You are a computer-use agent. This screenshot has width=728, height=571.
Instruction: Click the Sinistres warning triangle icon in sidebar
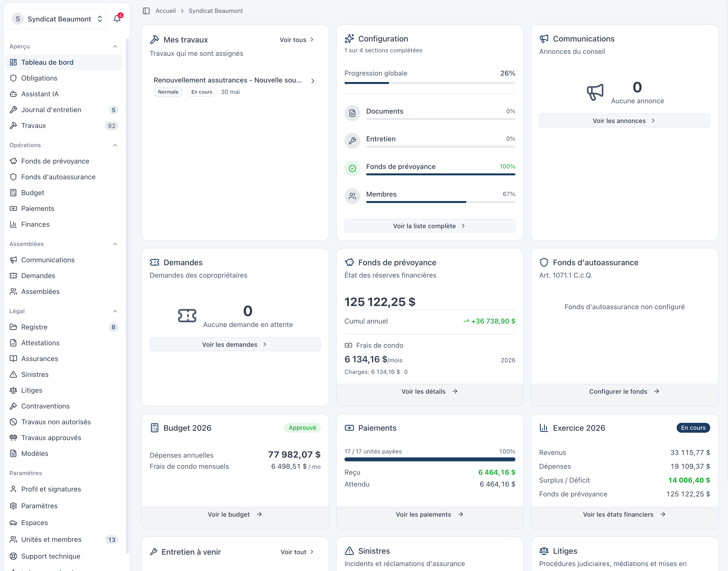[13, 374]
